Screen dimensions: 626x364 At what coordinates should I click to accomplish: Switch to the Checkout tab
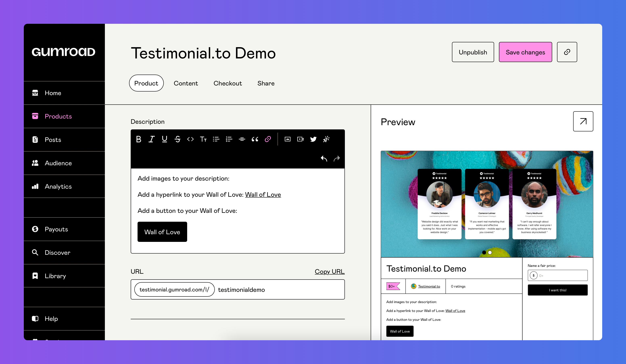coord(227,83)
